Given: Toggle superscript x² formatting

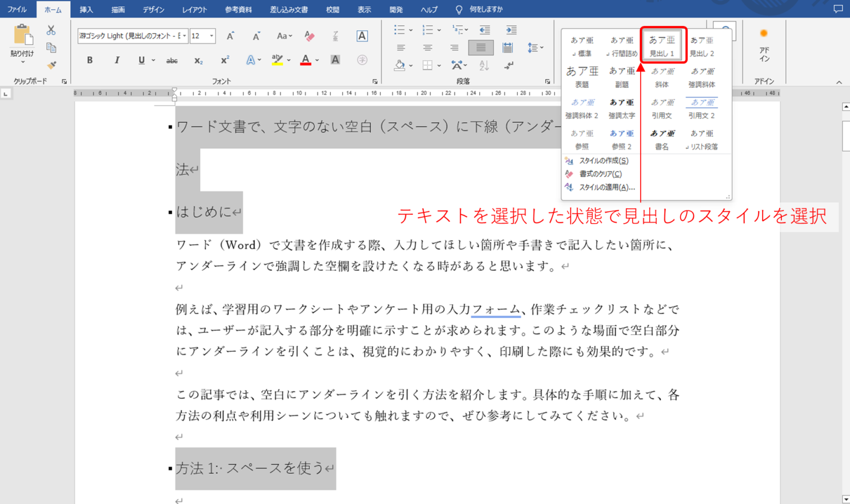Looking at the screenshot, I should click(x=225, y=60).
